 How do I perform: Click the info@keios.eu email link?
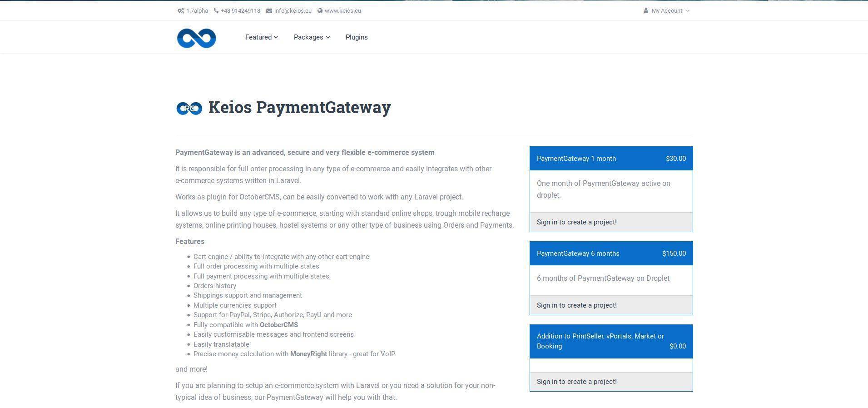(293, 11)
